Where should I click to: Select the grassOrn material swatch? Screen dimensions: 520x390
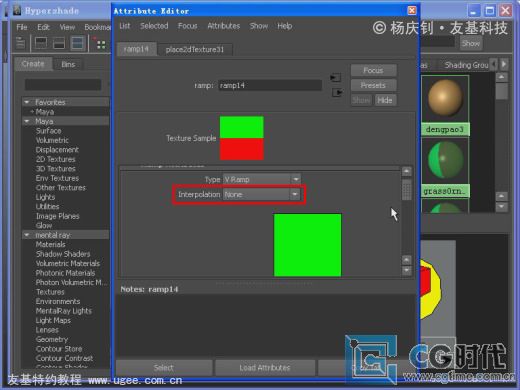[x=445, y=168]
